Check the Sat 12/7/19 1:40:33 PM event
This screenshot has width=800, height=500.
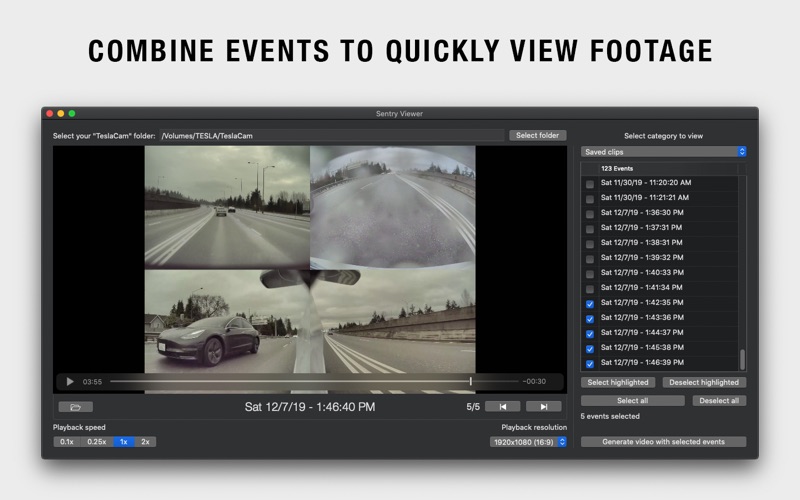(x=590, y=274)
